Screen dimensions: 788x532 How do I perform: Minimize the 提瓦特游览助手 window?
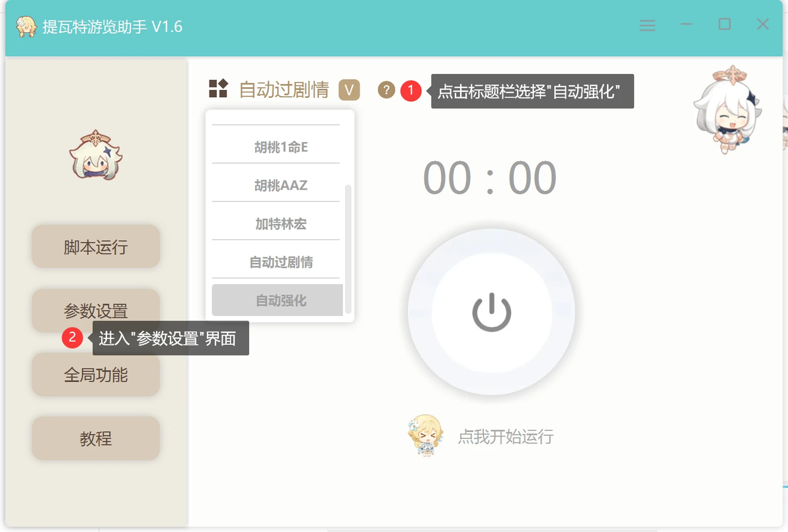click(686, 24)
